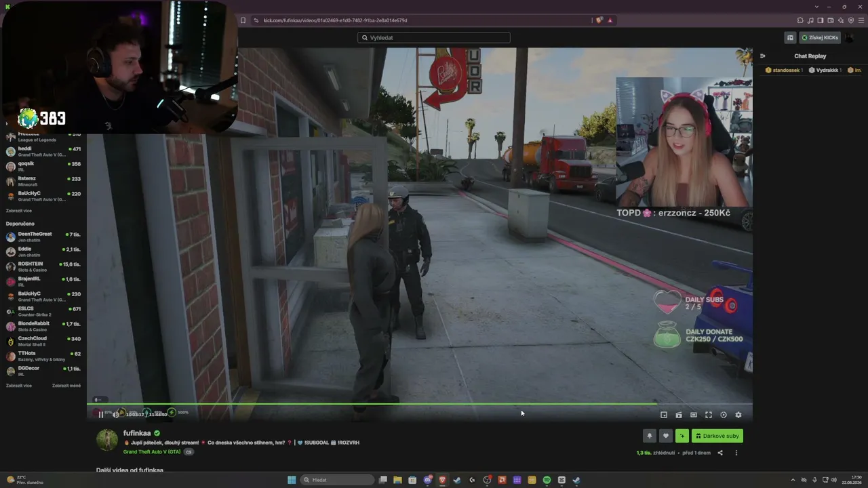The width and height of the screenshot is (868, 488).
Task: Open BrajenIRL channel in sidebar
Action: click(x=43, y=281)
